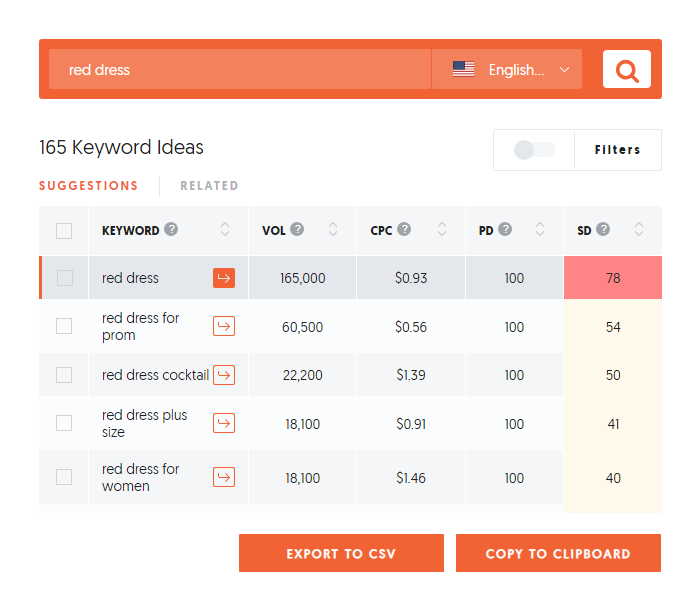Click the help icon beside VOL header
The height and width of the screenshot is (595, 696).
coord(298,229)
